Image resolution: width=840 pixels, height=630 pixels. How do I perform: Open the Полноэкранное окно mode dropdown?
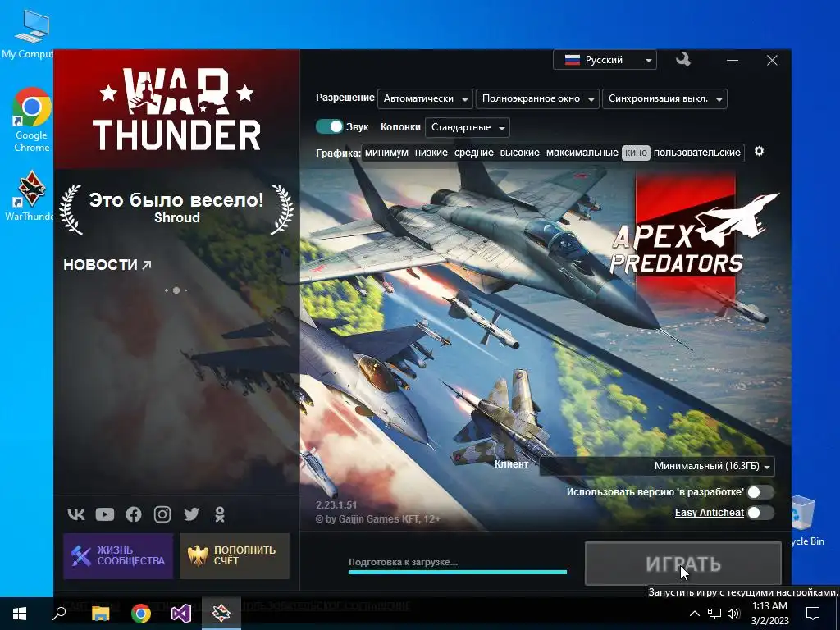click(x=537, y=98)
